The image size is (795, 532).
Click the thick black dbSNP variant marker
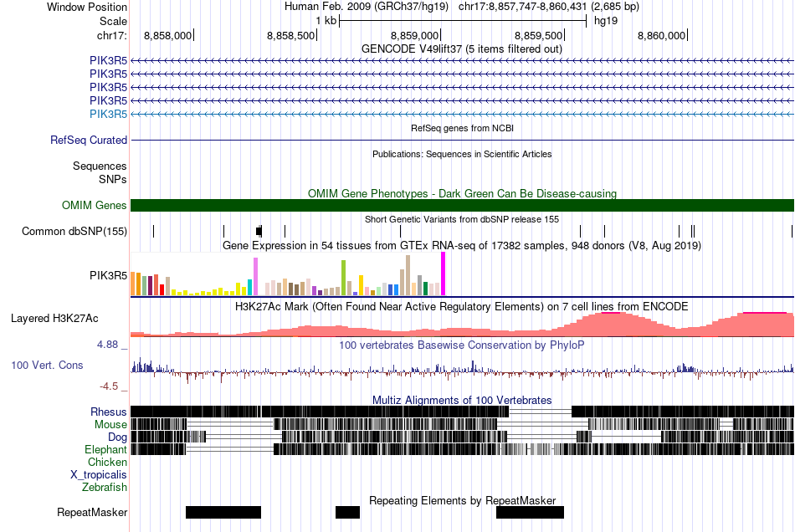259,232
